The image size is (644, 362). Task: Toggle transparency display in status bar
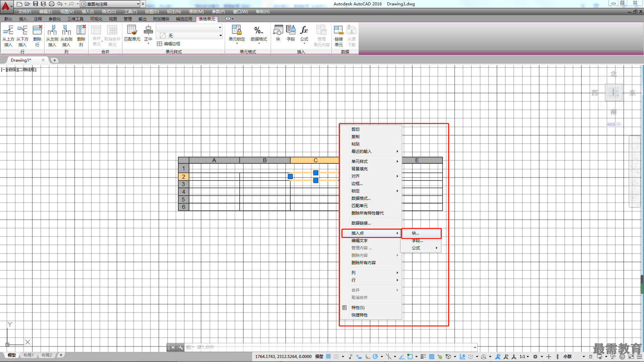[x=432, y=357]
